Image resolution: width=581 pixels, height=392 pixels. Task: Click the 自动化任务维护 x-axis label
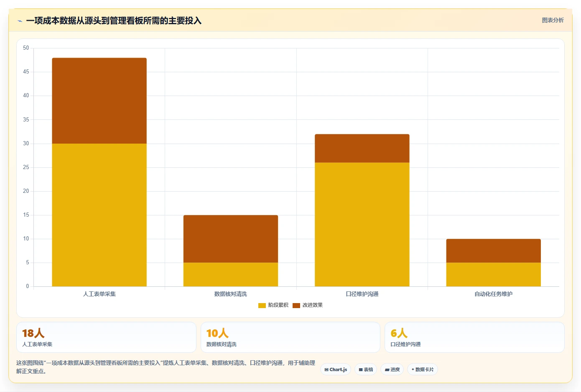tap(494, 294)
